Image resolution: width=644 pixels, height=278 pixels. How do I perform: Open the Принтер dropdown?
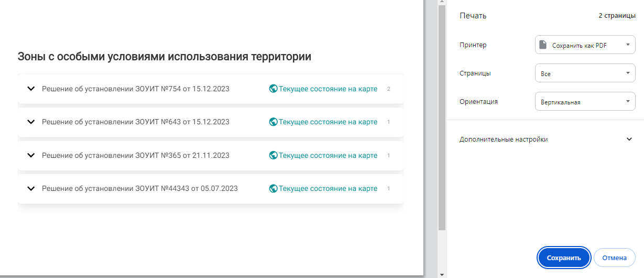[x=585, y=45]
